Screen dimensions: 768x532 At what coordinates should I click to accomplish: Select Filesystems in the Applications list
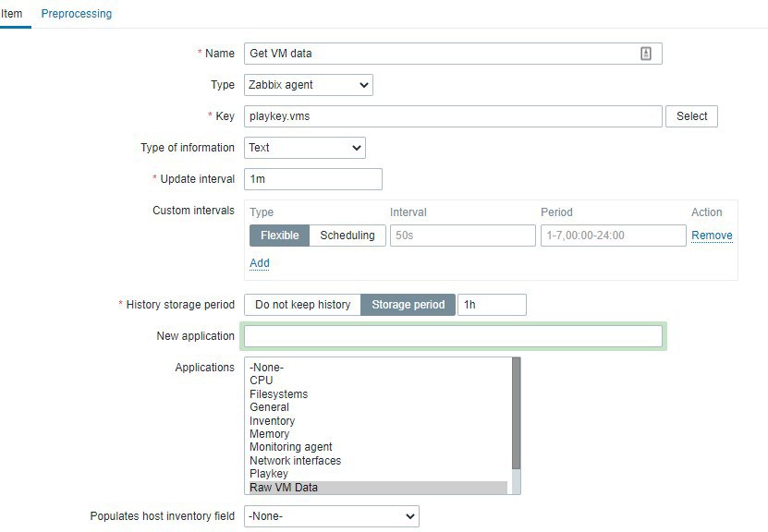[378, 394]
